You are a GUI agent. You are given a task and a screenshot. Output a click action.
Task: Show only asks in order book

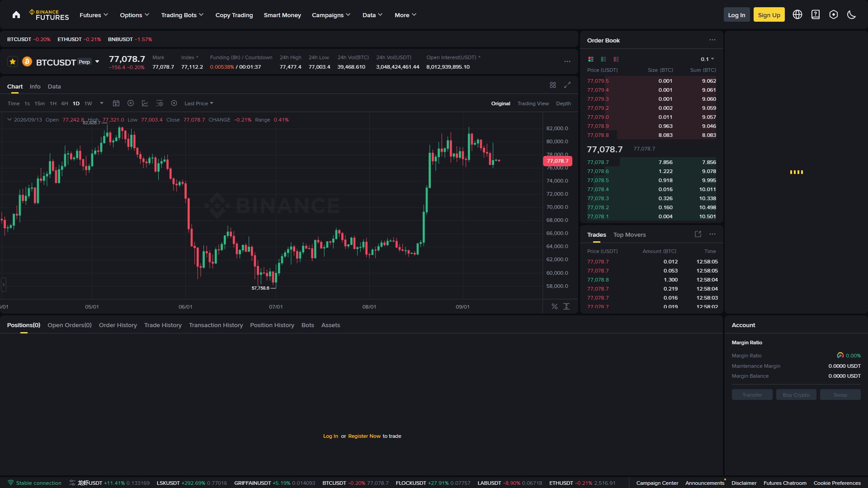tap(616, 59)
